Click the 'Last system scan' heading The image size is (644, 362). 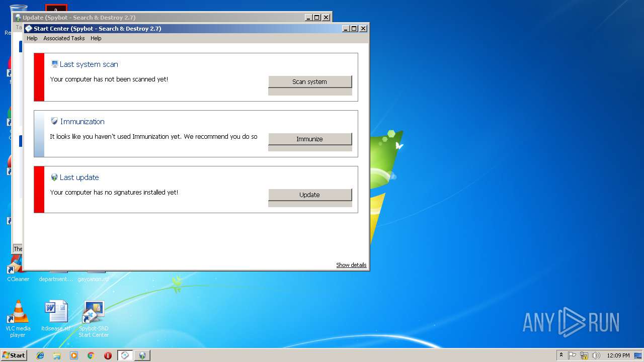(x=89, y=64)
